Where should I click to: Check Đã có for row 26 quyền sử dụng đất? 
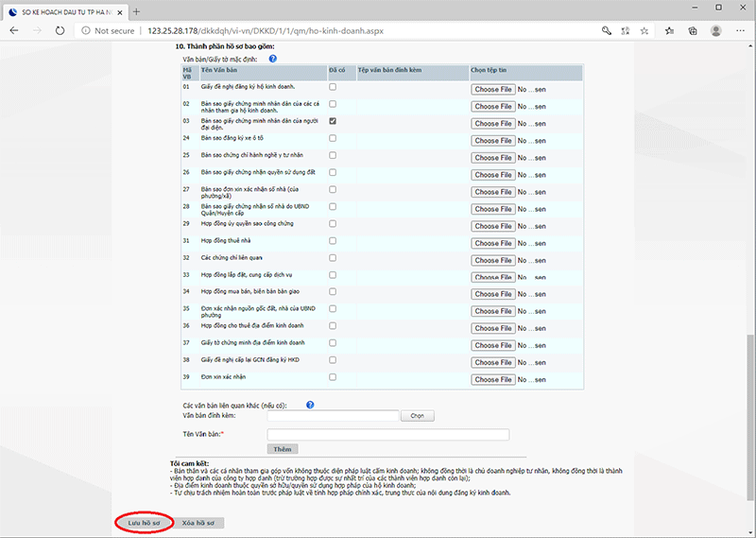(x=333, y=172)
